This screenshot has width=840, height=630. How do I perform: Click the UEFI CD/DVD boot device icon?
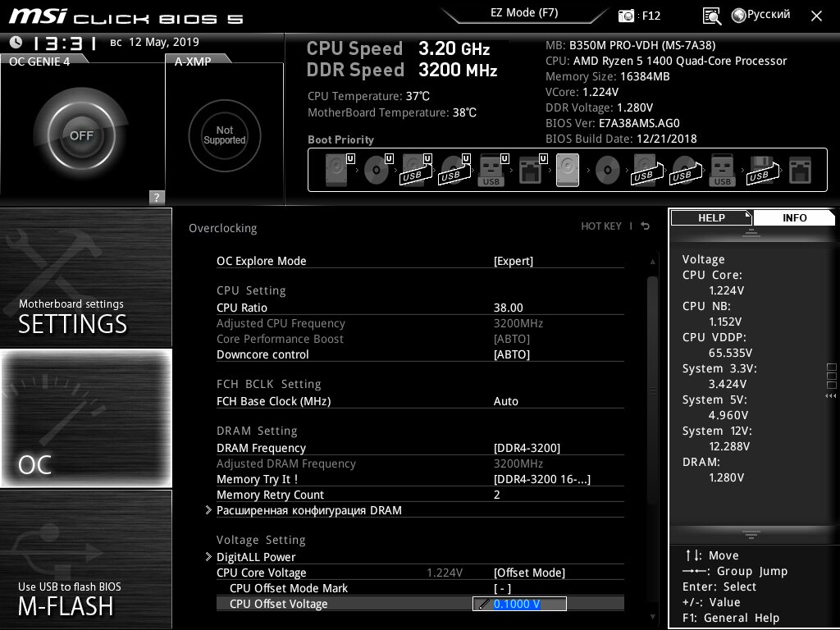(378, 170)
